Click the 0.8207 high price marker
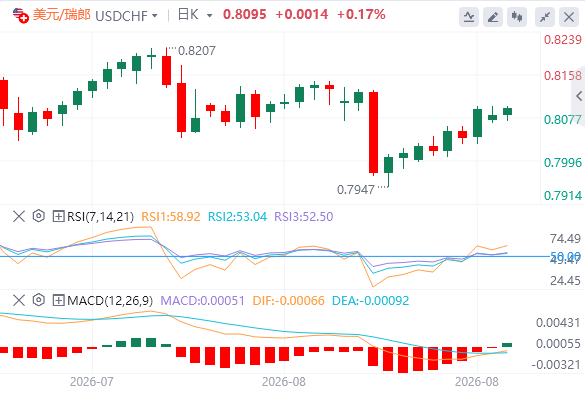The image size is (585, 393). (197, 50)
